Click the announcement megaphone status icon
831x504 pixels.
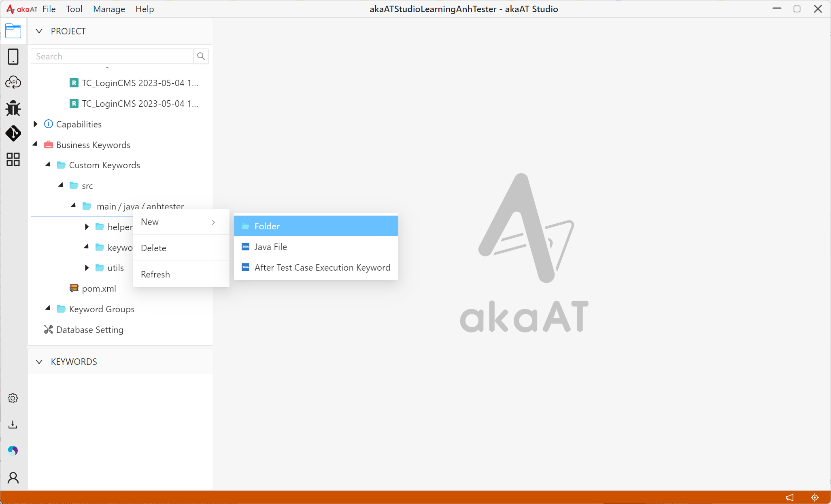click(790, 497)
